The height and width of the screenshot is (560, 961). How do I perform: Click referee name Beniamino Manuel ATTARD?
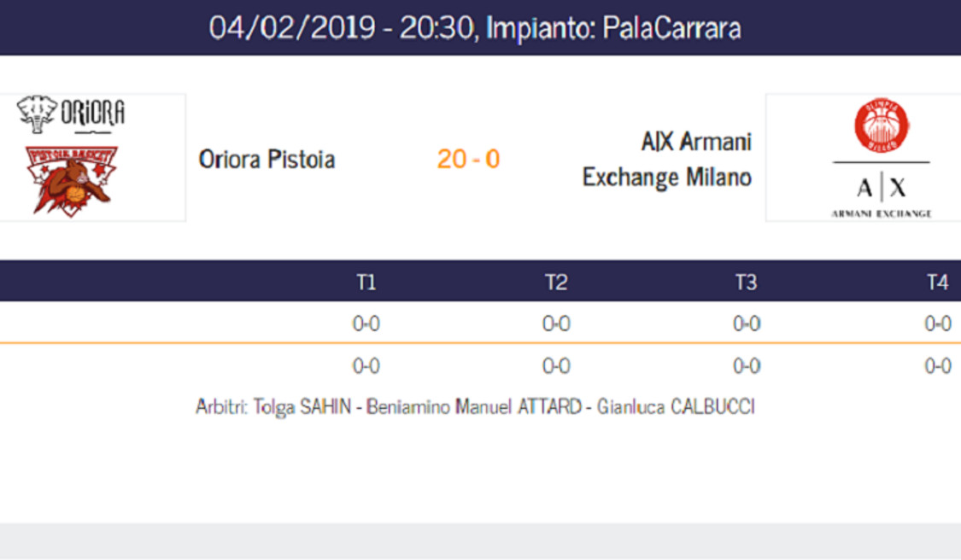tap(474, 407)
